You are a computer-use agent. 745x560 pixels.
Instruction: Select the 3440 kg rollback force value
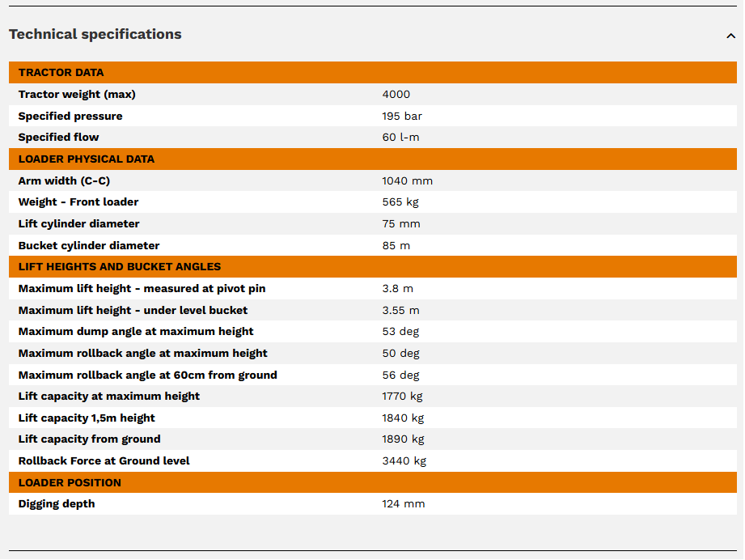click(x=404, y=461)
